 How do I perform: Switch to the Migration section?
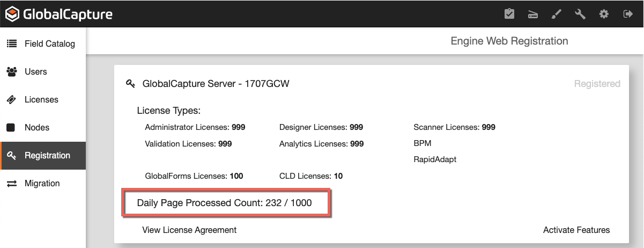pyautogui.click(x=42, y=184)
